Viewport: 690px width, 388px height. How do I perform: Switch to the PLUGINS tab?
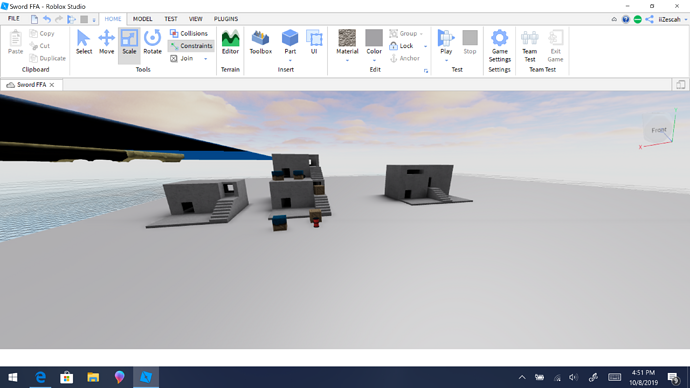pos(226,19)
